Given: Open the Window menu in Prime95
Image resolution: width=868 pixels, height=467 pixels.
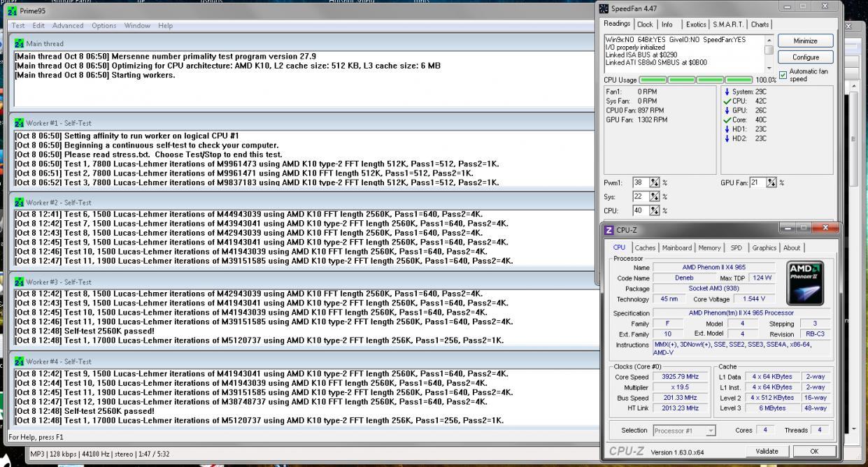Looking at the screenshot, I should [x=137, y=26].
